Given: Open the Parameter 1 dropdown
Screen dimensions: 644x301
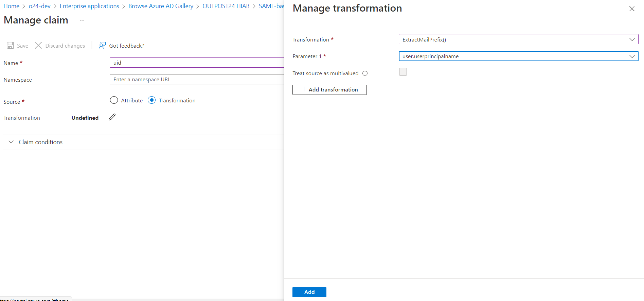Looking at the screenshot, I should click(x=518, y=56).
